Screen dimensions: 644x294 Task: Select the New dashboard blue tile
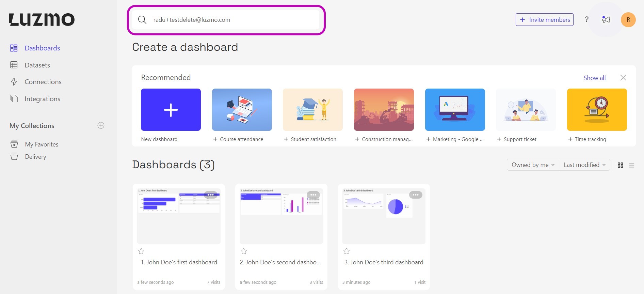click(x=171, y=110)
